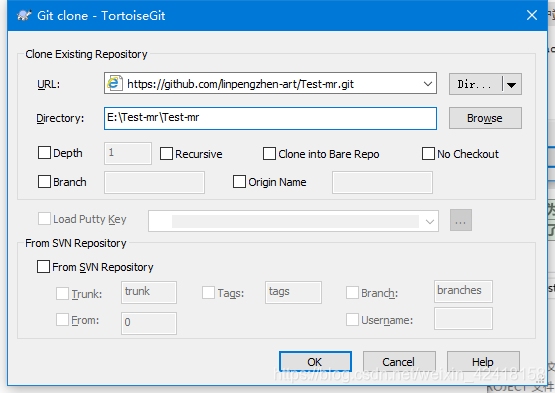Open Help for Git clone

click(483, 362)
